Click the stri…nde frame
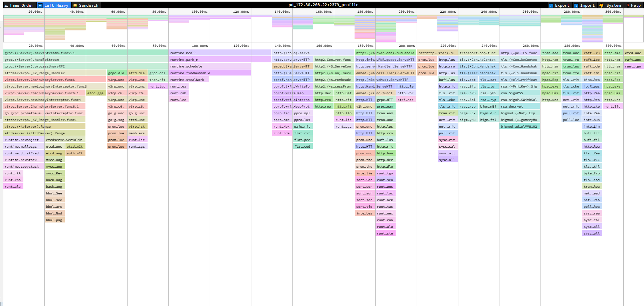This screenshot has width=644, height=306. tap(406, 100)
